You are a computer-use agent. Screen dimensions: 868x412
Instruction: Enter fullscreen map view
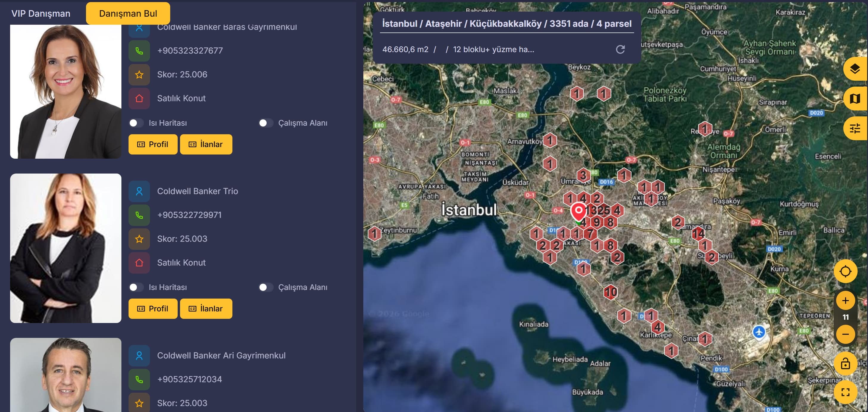point(845,392)
